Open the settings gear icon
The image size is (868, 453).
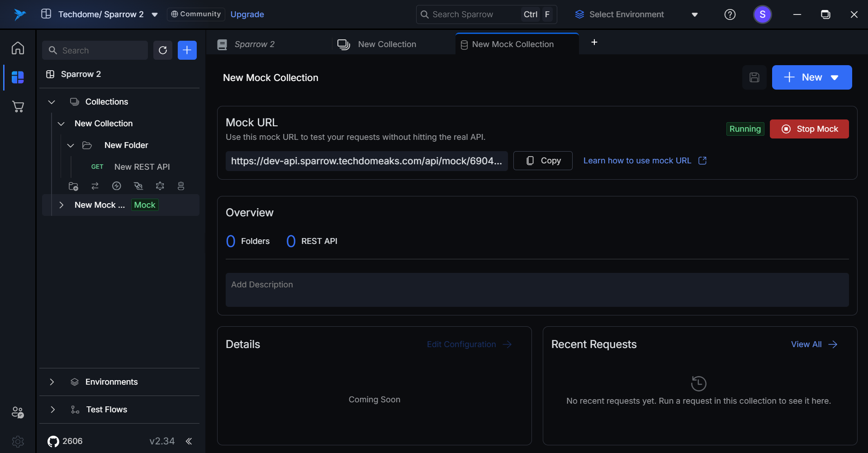[18, 441]
